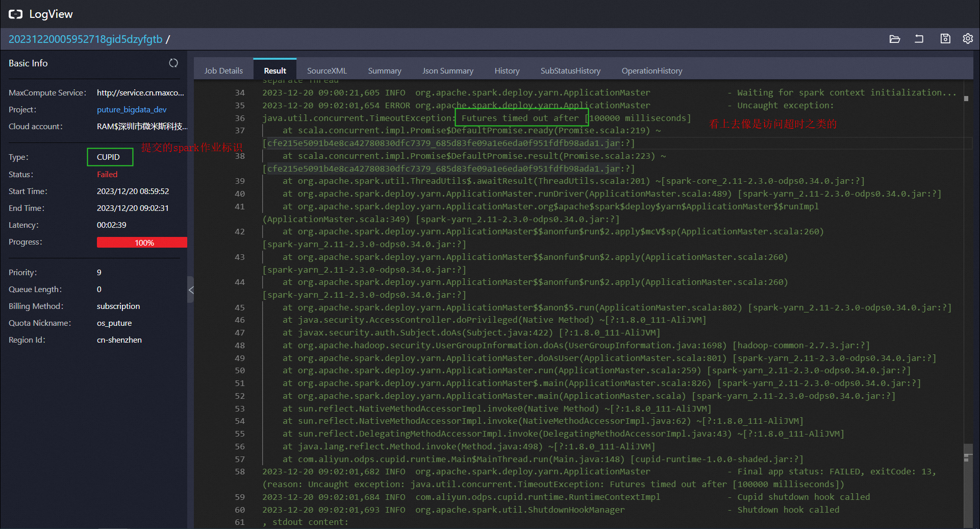The image size is (980, 529).
Task: Click the MaxCompute Service URL value
Action: click(140, 93)
